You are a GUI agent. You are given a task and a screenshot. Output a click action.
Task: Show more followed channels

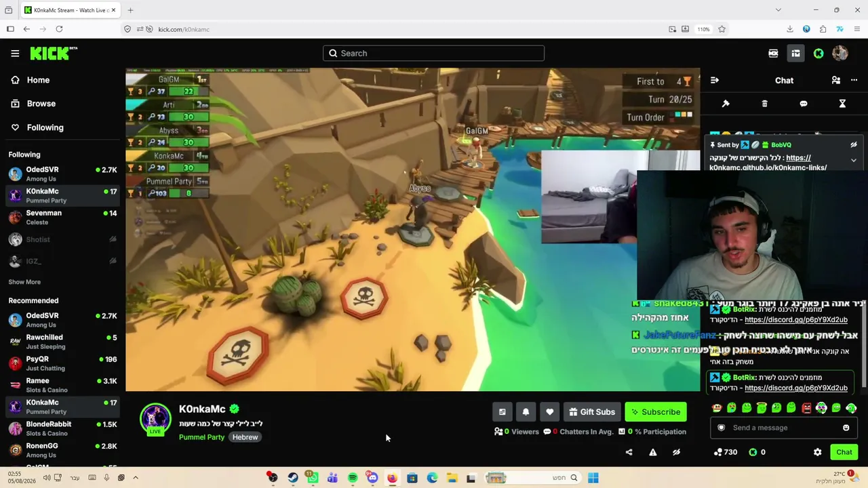click(24, 282)
